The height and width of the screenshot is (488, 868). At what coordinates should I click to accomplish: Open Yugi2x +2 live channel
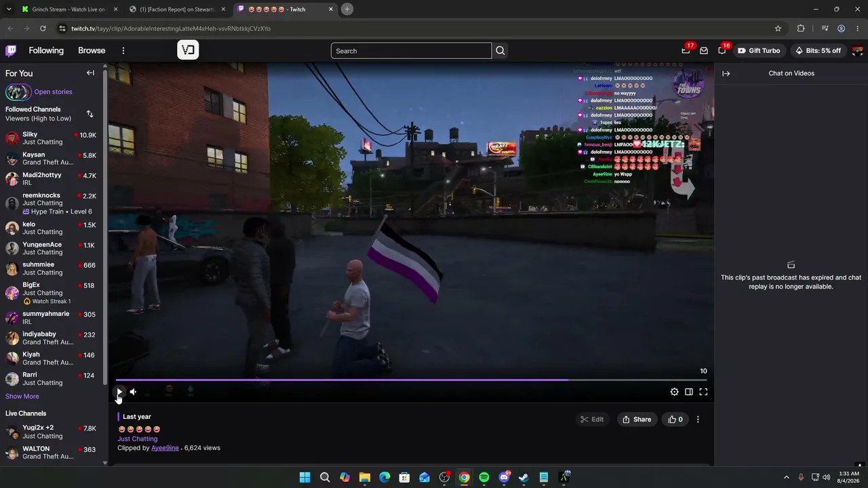(51, 432)
